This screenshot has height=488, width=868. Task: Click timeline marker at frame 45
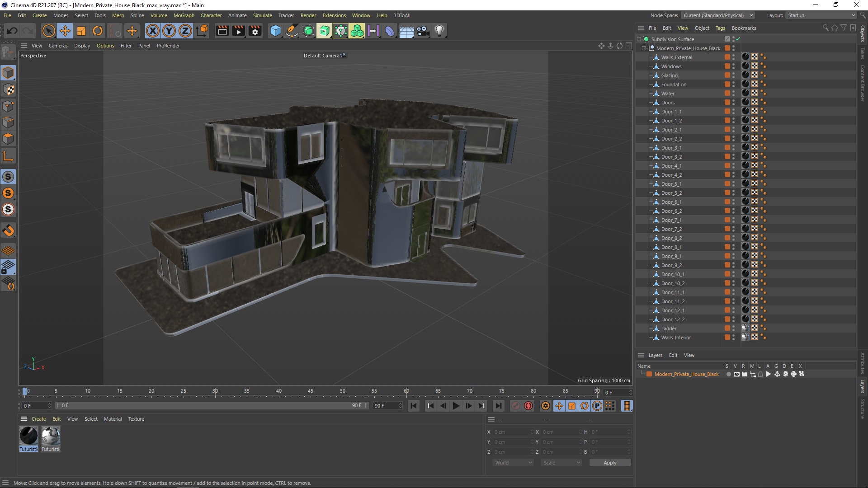tap(310, 391)
